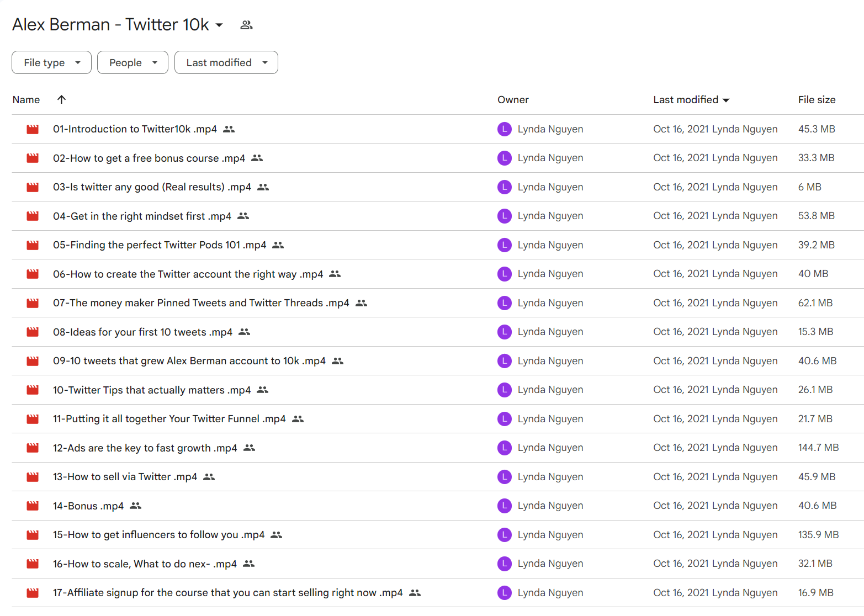The image size is (864, 616).
Task: Click shared icon next to 17-Affiliate signup
Action: click(415, 593)
